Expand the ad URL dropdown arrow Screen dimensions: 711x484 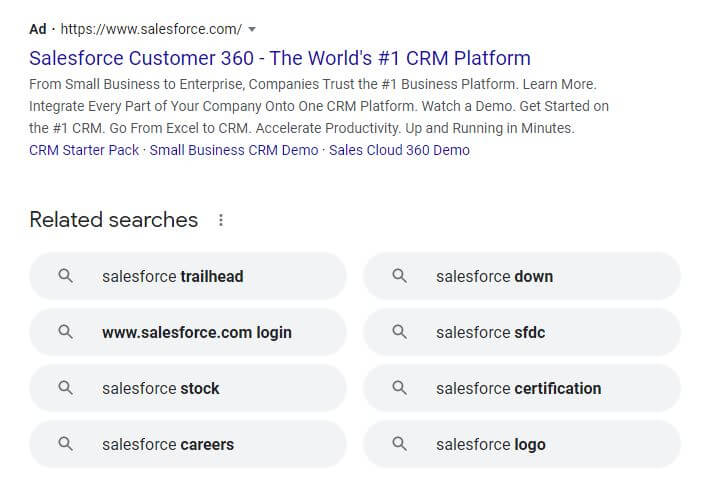tap(251, 29)
